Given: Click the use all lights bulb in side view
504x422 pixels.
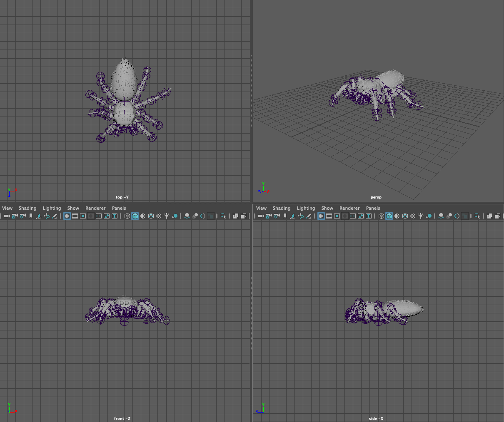Looking at the screenshot, I should [421, 216].
